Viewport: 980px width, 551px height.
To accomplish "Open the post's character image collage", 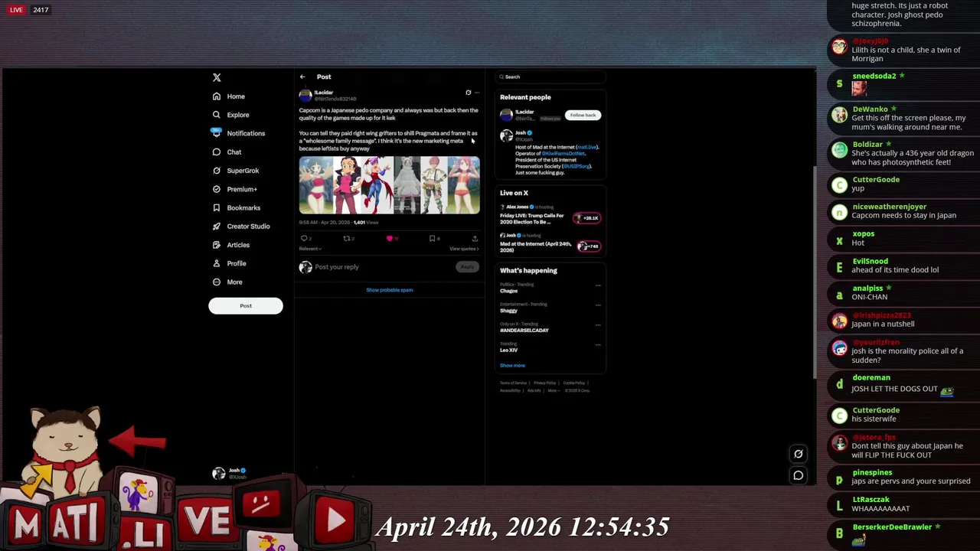I will (389, 185).
